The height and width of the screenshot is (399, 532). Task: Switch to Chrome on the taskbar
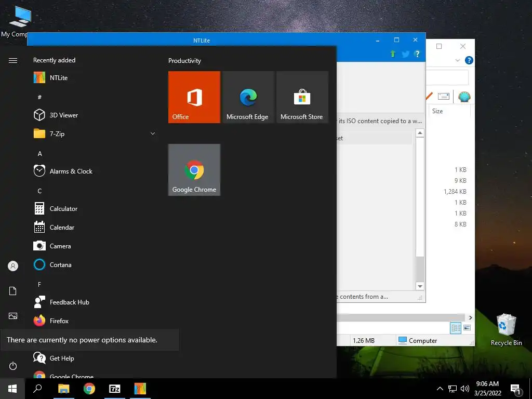pos(89,389)
